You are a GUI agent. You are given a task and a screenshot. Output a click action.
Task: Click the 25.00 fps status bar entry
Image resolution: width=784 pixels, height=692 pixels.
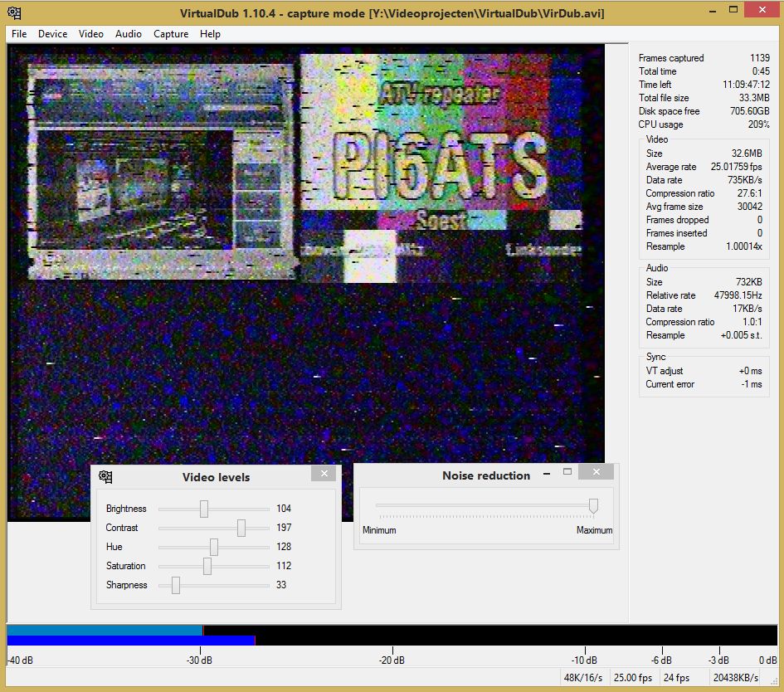coord(632,678)
